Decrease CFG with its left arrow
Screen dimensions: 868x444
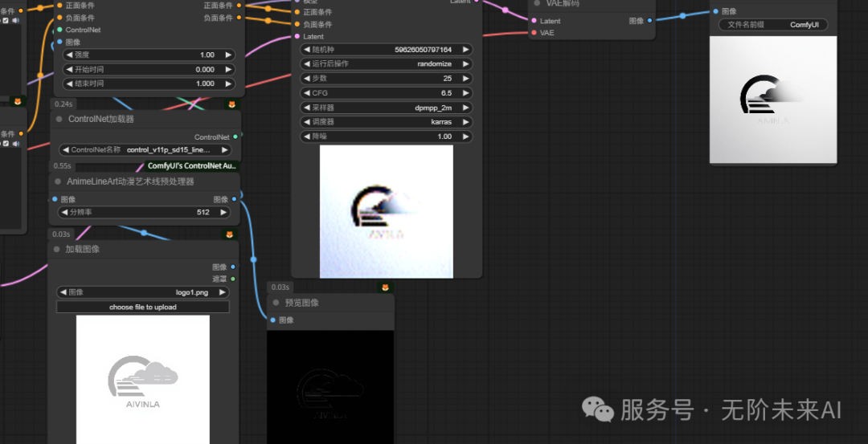point(307,93)
